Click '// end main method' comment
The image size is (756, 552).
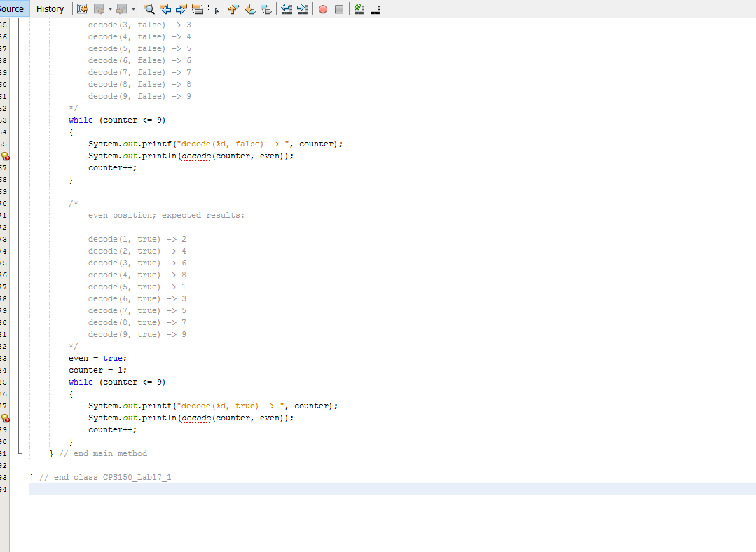103,454
